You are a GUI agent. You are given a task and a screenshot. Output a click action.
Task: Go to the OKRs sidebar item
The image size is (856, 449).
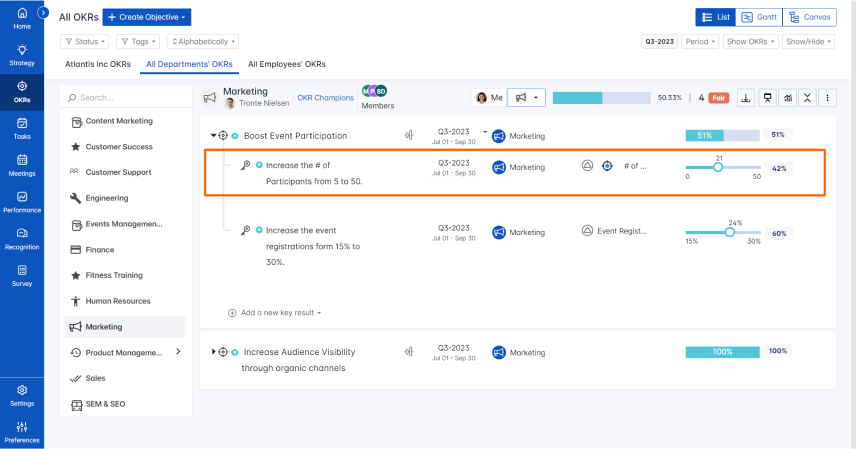[x=22, y=92]
